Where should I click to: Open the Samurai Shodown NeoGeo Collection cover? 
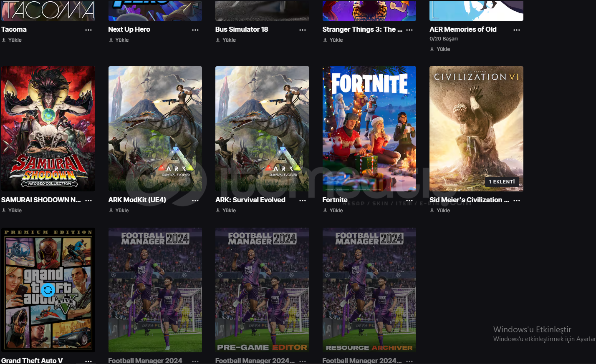[48, 129]
